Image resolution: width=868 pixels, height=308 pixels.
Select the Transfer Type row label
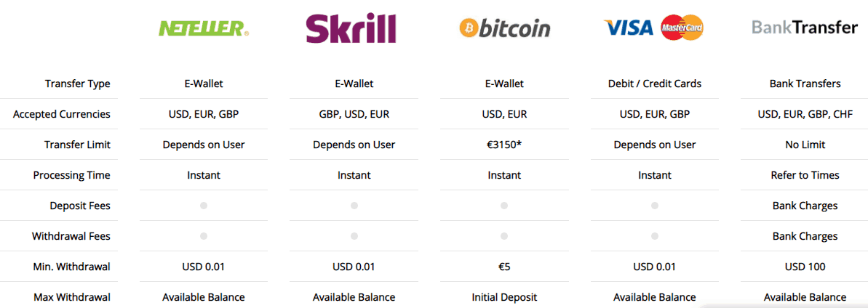point(78,84)
